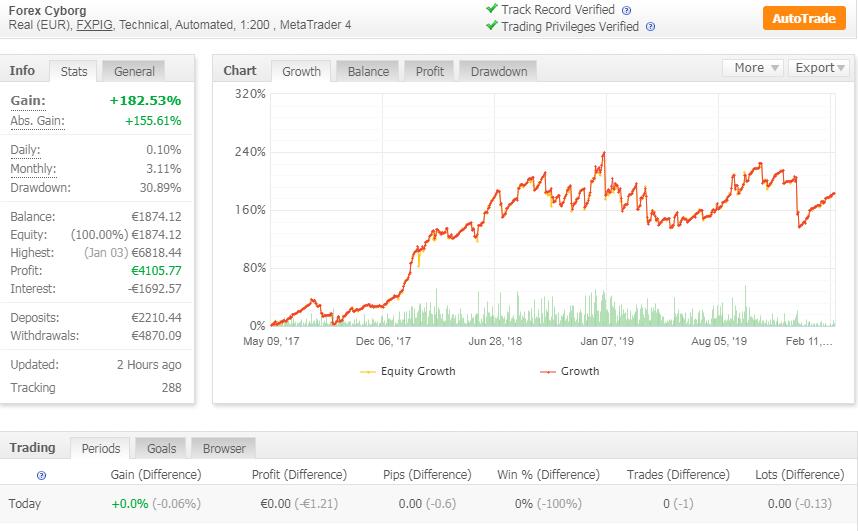Viewport: 858px width, 531px height.
Task: Click help icon beside Trading Privileges Verified
Action: pos(650,27)
